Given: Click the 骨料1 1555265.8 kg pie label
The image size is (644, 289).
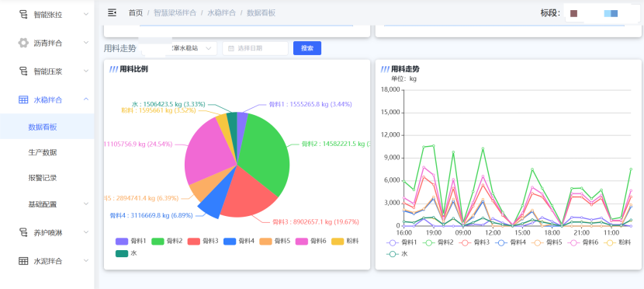Looking at the screenshot, I should (x=310, y=104).
